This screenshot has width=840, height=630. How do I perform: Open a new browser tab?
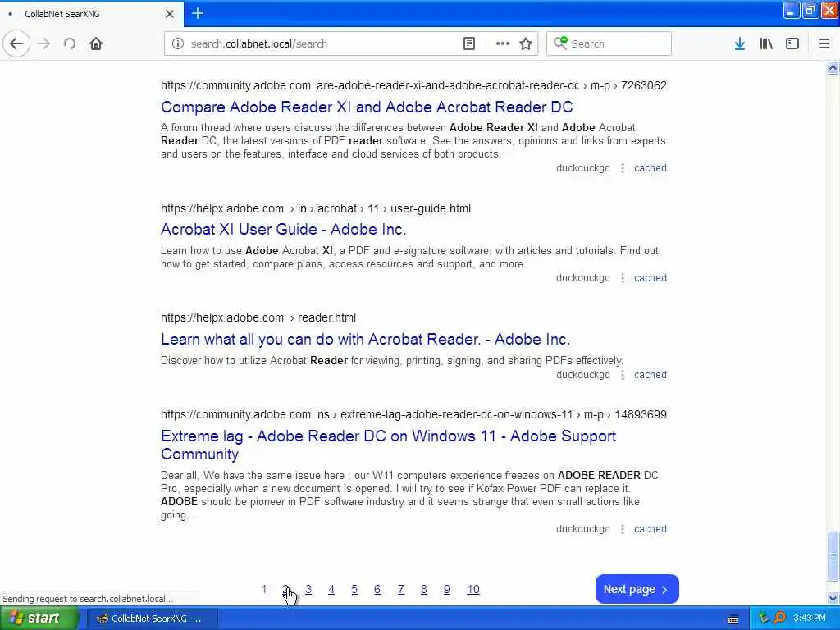click(198, 13)
